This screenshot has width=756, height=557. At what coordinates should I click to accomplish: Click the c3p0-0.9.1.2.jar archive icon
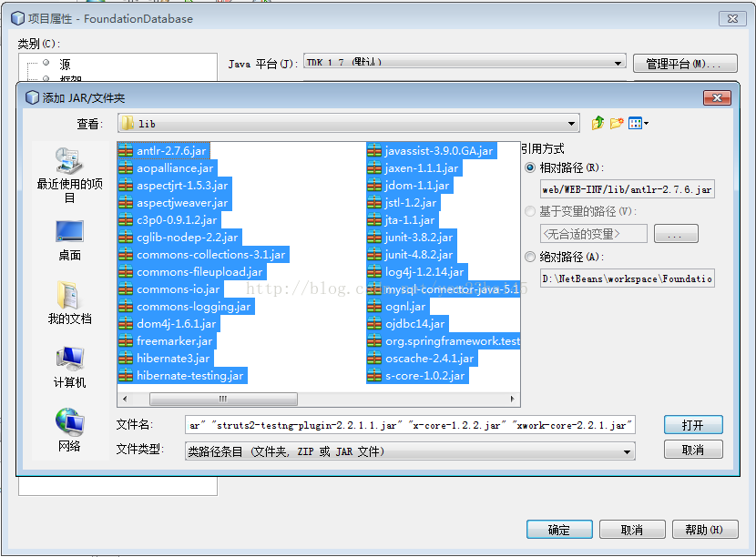[x=126, y=220]
